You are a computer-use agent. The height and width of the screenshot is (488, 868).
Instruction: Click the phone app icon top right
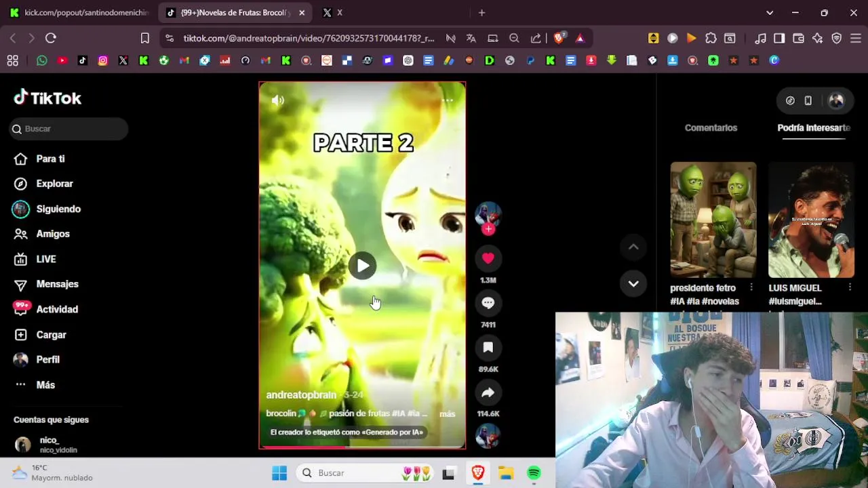[x=808, y=100]
